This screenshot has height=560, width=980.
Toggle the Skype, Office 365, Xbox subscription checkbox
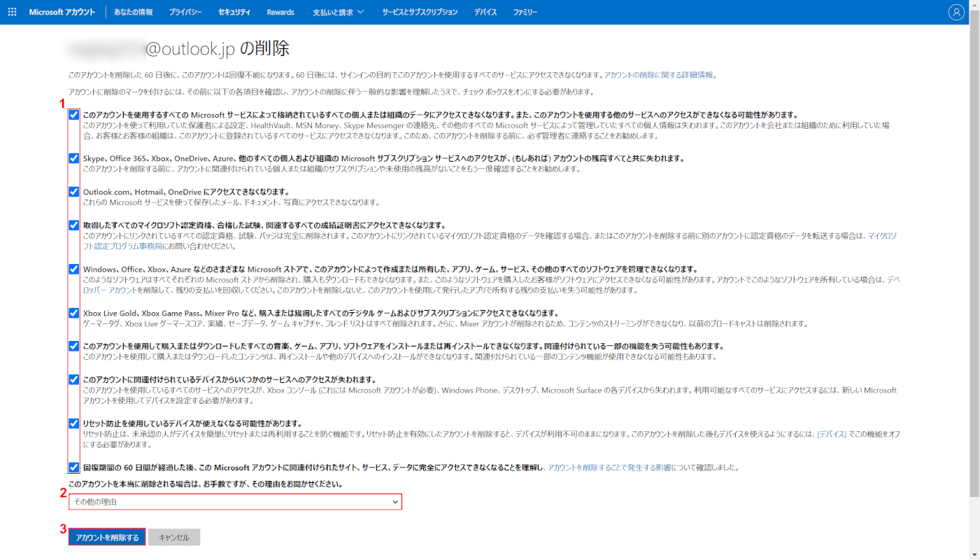[x=73, y=158]
